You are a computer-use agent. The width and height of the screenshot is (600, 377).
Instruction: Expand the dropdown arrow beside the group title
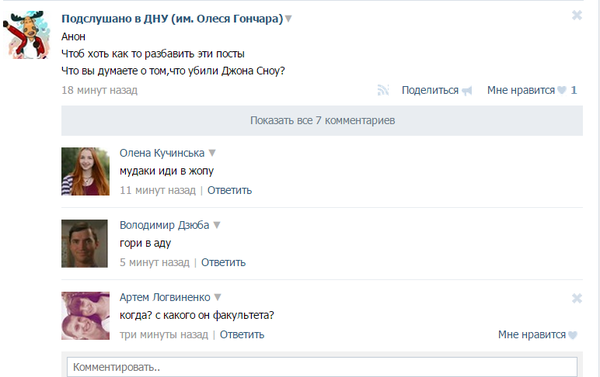point(289,18)
